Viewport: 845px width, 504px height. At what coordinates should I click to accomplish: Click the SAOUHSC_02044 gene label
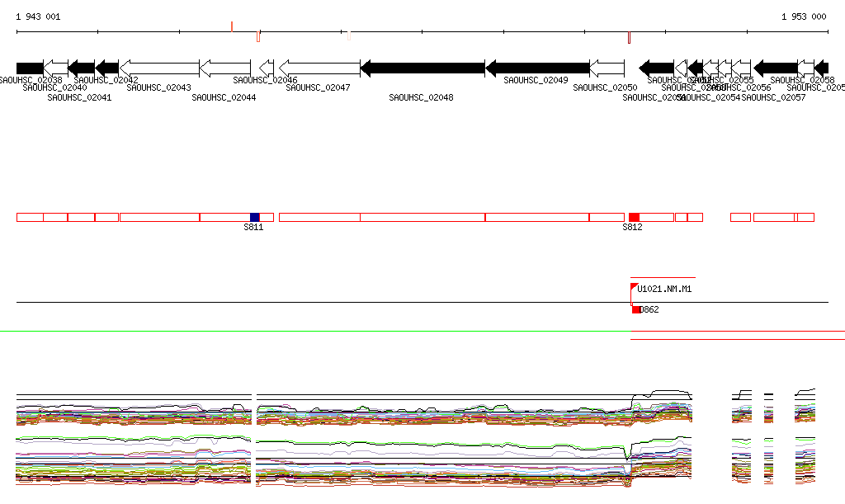(224, 97)
